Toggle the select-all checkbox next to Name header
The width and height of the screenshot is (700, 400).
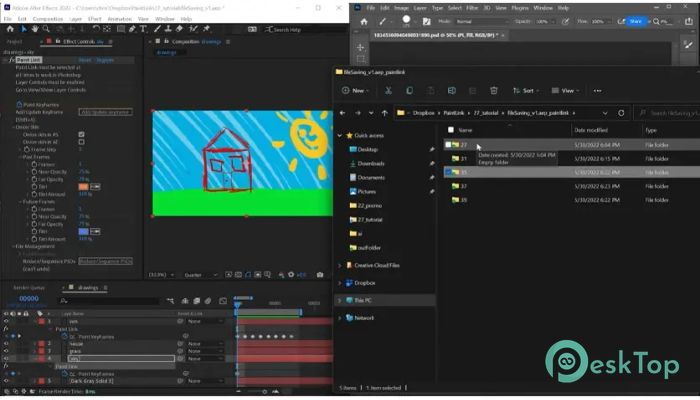tap(451, 130)
